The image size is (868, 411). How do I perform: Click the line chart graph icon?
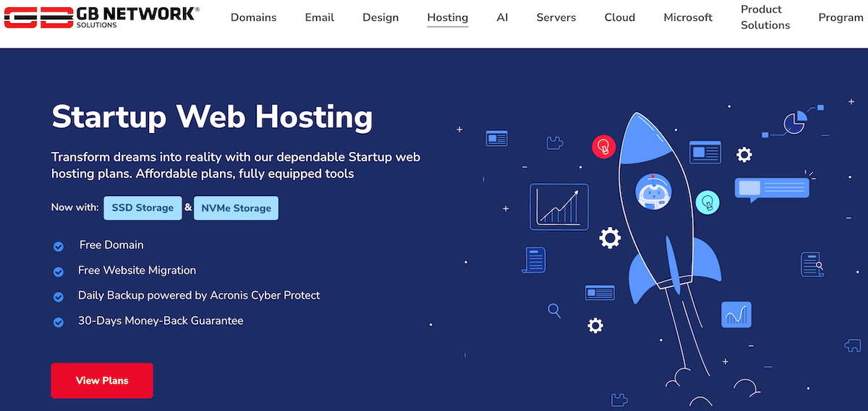559,207
